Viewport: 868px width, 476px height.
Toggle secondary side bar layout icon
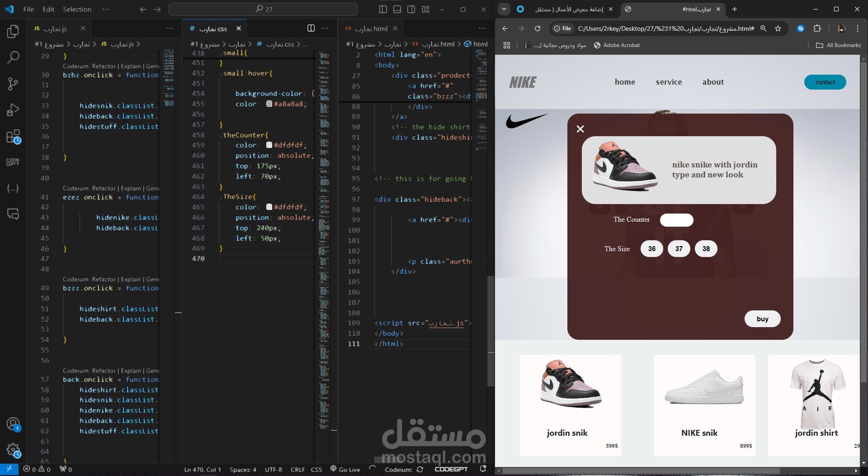[411, 9]
